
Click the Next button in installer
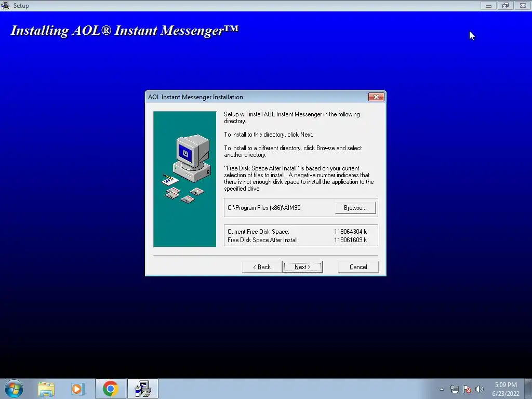[302, 267]
